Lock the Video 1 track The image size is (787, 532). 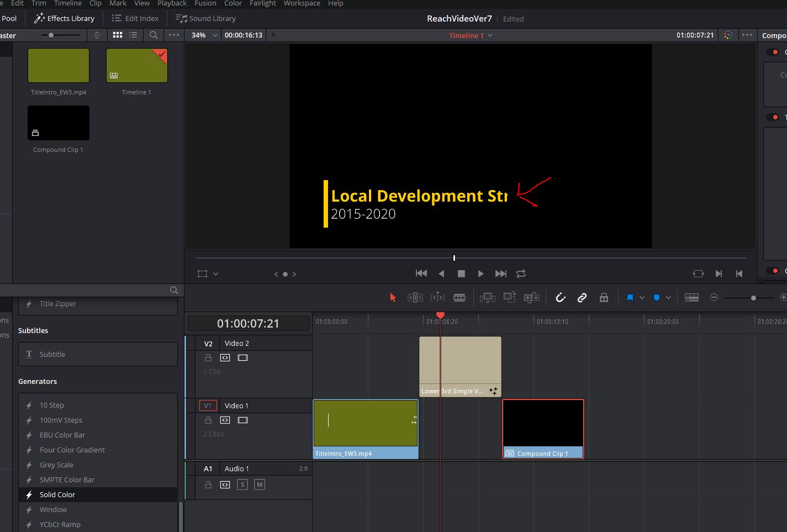point(208,420)
